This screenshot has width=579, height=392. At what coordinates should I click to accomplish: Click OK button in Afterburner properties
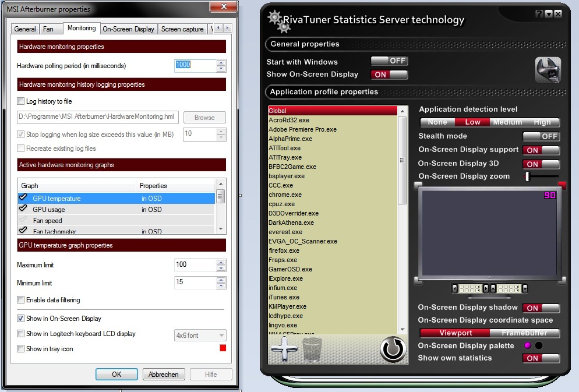click(x=116, y=375)
